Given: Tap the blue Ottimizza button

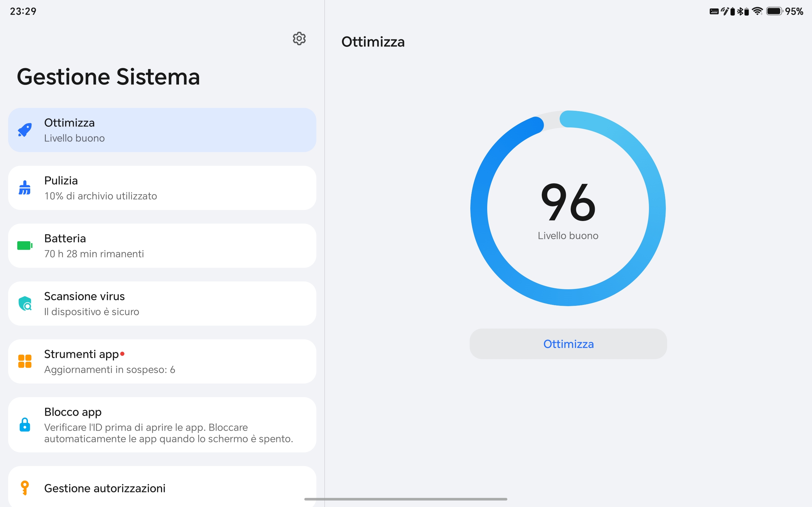Looking at the screenshot, I should (568, 344).
